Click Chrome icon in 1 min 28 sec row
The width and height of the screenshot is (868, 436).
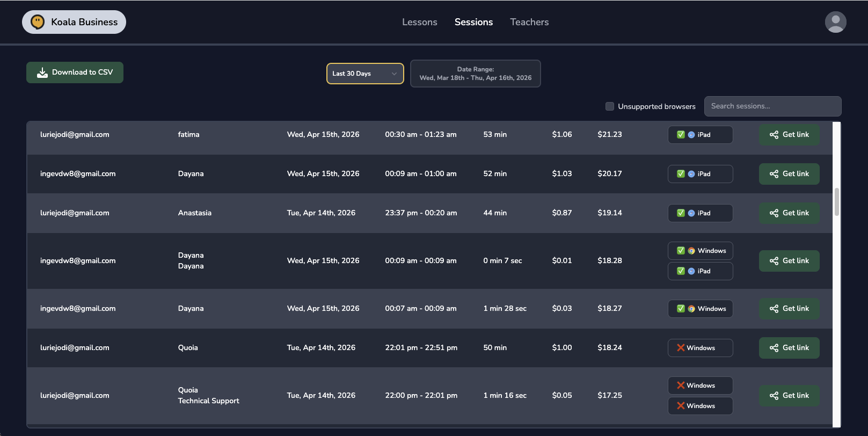(x=691, y=309)
